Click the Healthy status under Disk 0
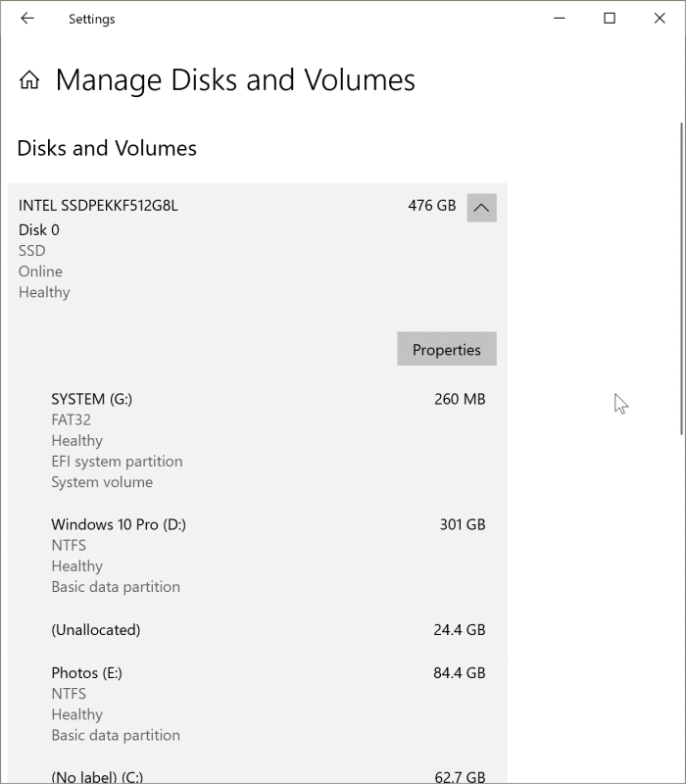This screenshot has width=686, height=784. click(43, 292)
